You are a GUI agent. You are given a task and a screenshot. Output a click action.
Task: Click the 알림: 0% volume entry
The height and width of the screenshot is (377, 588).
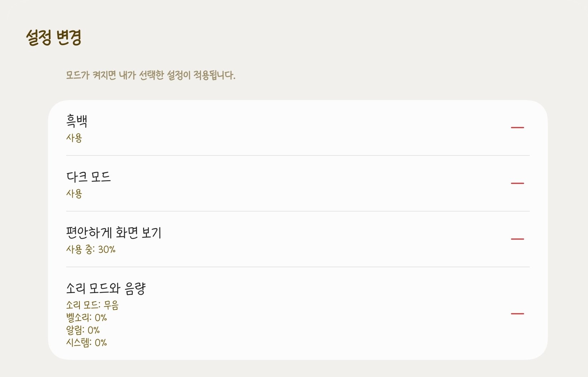[83, 330]
